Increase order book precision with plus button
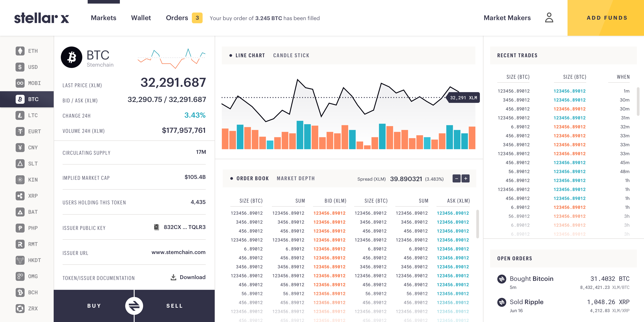644x322 pixels. [466, 178]
